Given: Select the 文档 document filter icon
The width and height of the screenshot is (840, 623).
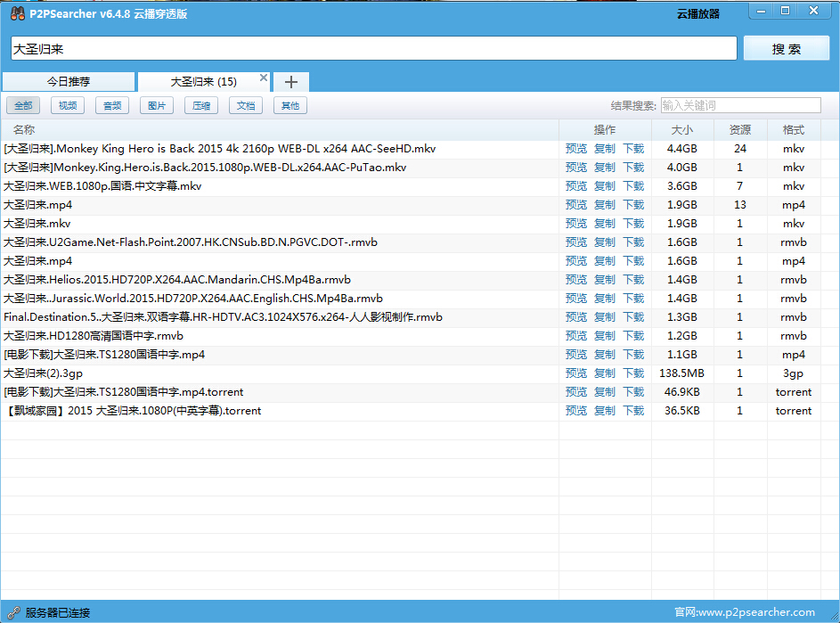Looking at the screenshot, I should (x=246, y=105).
